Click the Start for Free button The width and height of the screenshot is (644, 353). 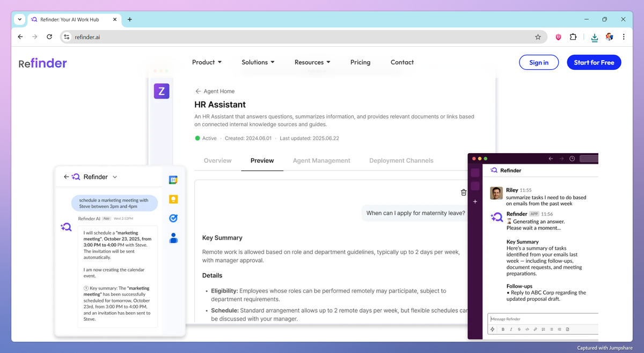click(594, 62)
